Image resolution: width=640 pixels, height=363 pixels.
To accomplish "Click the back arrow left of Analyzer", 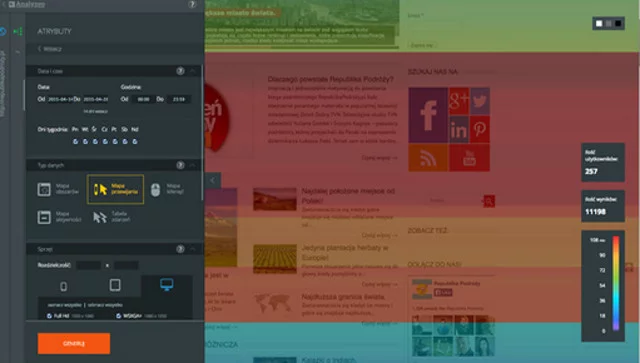I will (x=3, y=4).
